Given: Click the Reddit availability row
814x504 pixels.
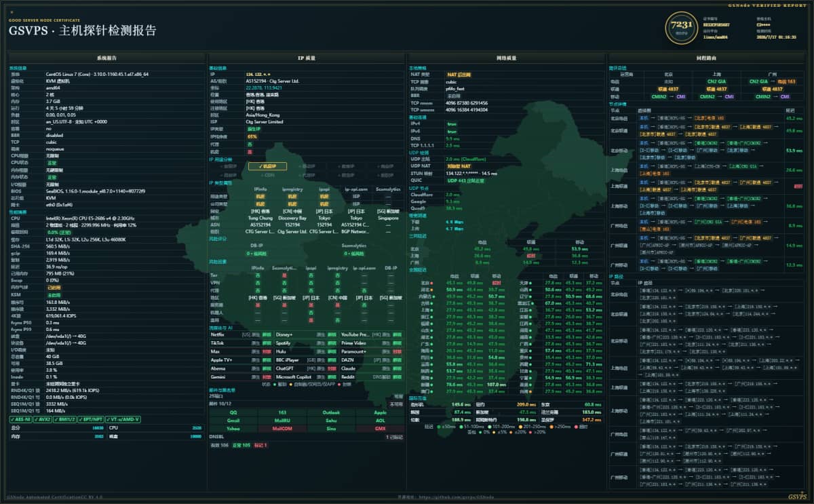Looking at the screenshot, I should click(372, 376).
